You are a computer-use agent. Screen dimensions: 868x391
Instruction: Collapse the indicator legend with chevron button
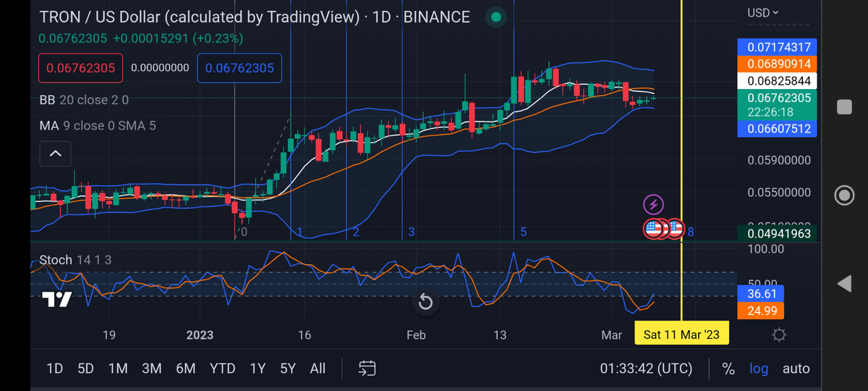click(x=55, y=154)
